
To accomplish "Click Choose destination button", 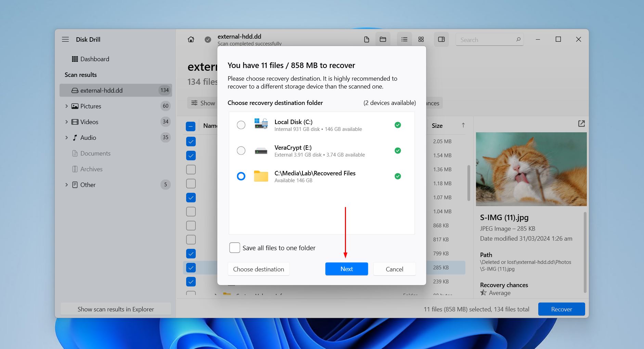I will [x=259, y=269].
